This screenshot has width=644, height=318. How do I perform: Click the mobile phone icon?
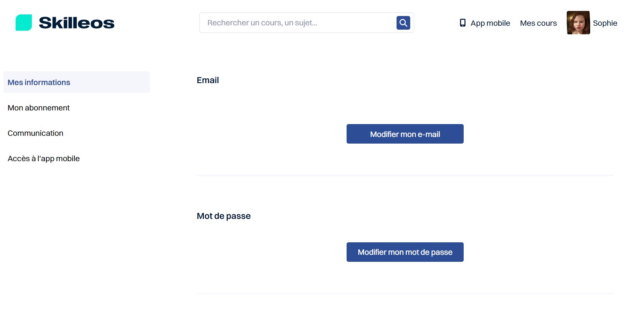[x=463, y=23]
